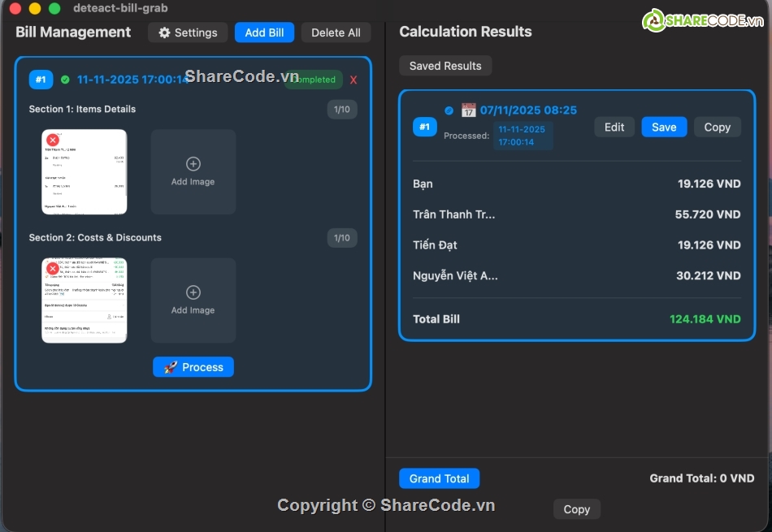The height and width of the screenshot is (532, 772).
Task: Click the Completed status badge
Action: [x=313, y=79]
